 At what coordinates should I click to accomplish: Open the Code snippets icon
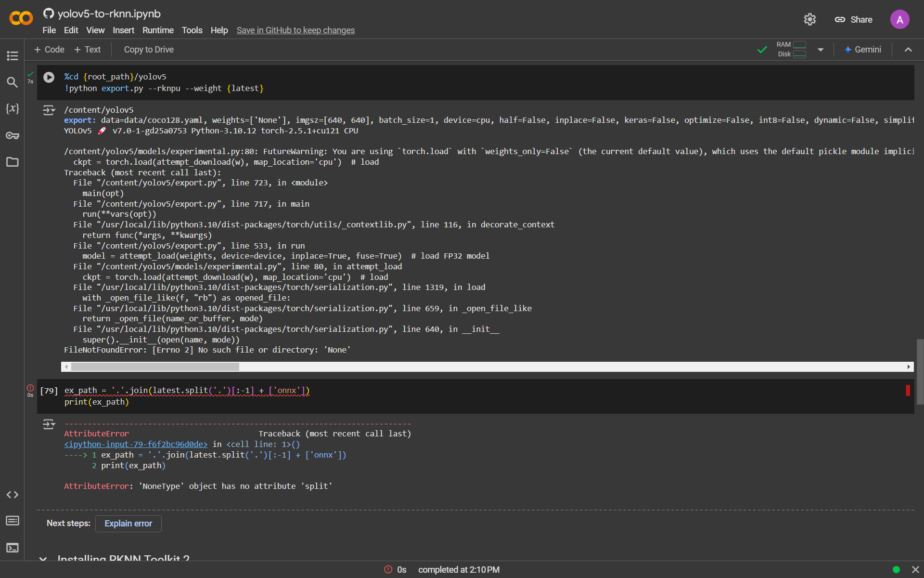pos(13,495)
